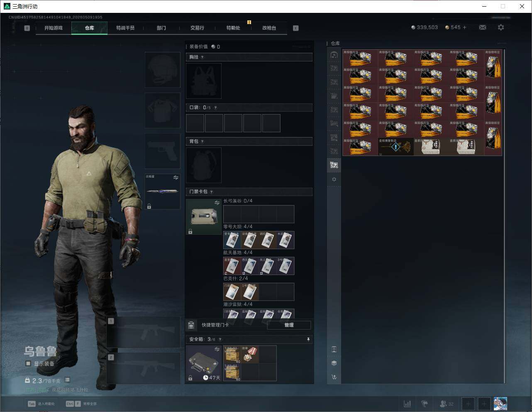
Task: Switch to the 特战干员 tab
Action: pyautogui.click(x=125, y=28)
